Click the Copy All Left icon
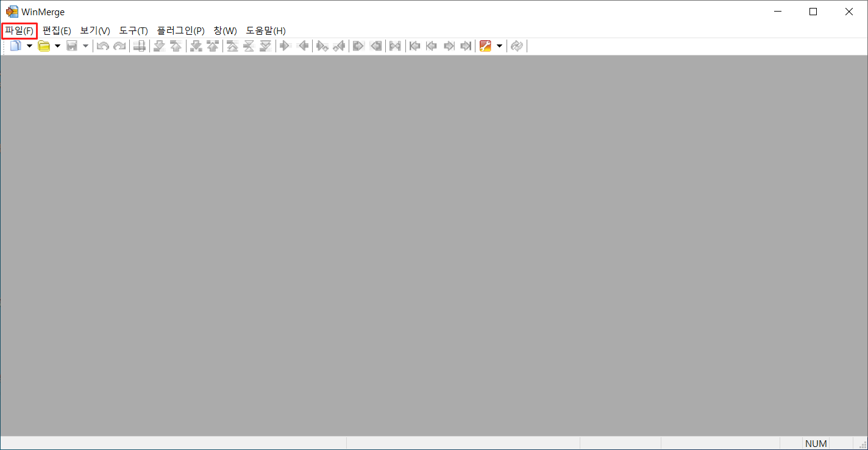This screenshot has height=450, width=868. coord(376,46)
